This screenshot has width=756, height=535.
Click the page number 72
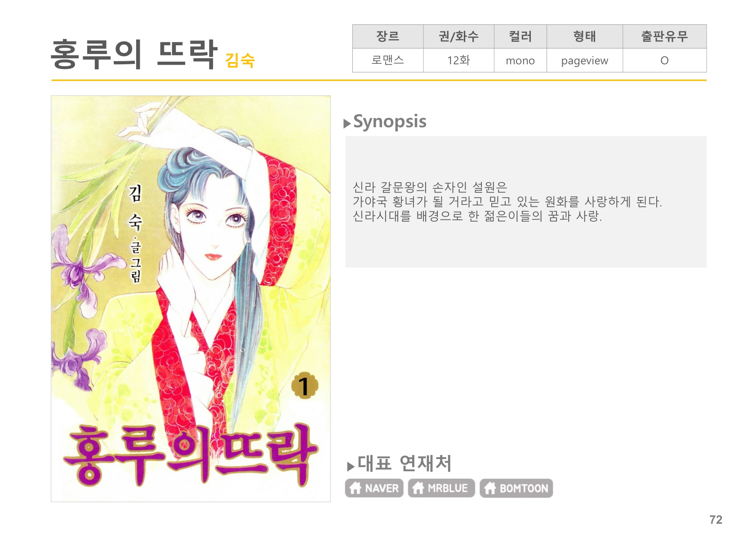[716, 520]
